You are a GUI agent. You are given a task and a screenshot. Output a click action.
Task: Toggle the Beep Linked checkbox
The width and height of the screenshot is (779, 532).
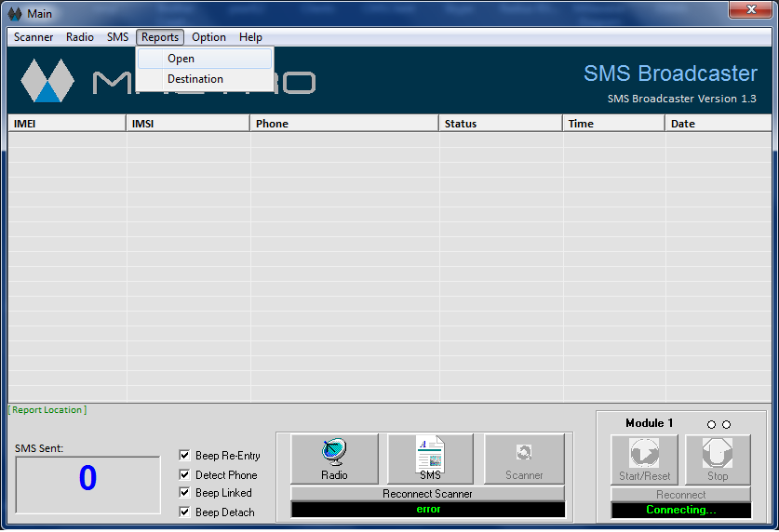184,493
